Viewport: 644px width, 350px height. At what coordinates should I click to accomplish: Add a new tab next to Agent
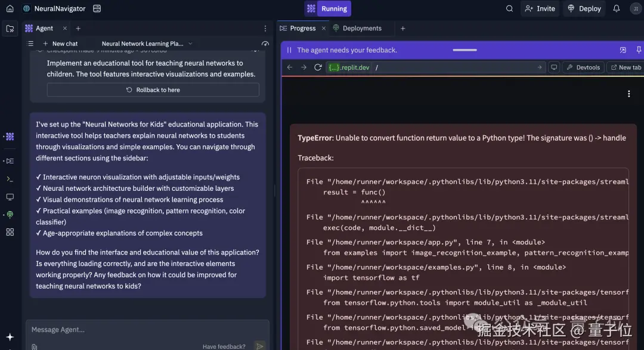pos(78,29)
